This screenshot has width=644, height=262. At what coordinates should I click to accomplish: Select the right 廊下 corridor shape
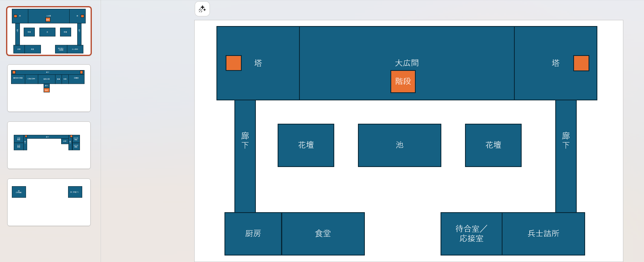click(566, 156)
